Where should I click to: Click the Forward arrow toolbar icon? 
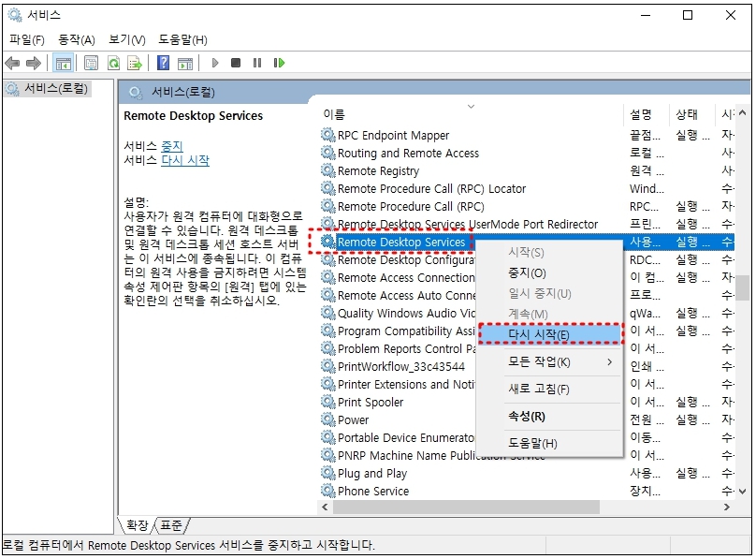pyautogui.click(x=34, y=63)
